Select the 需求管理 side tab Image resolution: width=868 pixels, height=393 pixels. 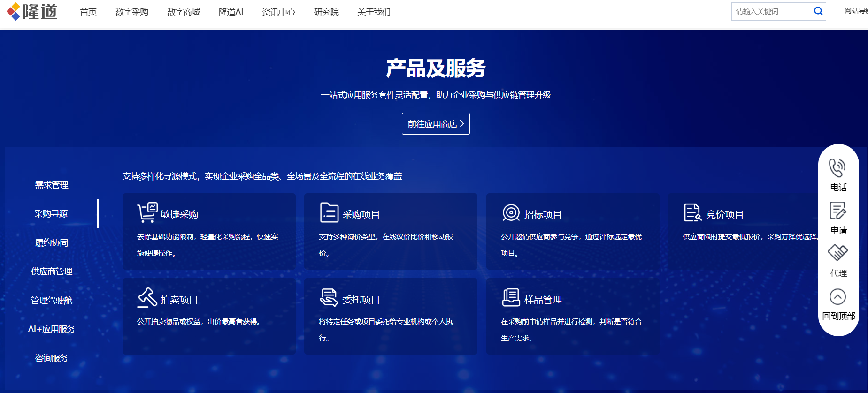tap(52, 185)
